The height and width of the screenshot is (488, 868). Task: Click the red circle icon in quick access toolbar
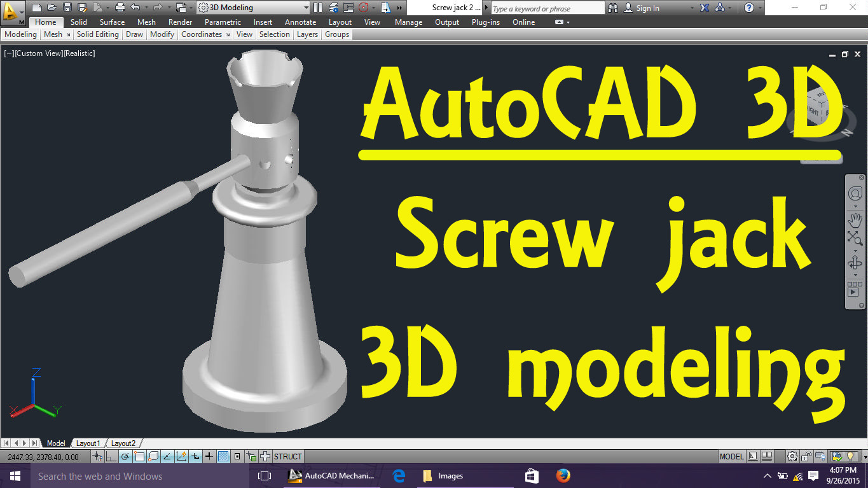click(364, 8)
